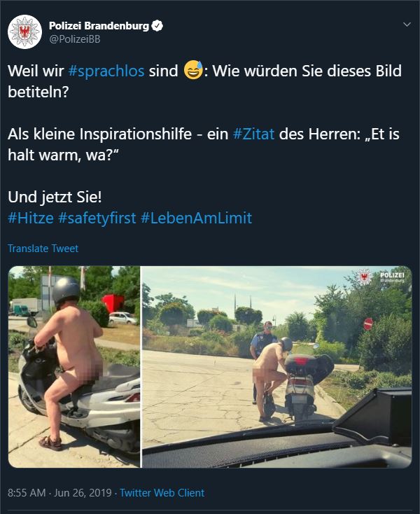Viewport: 420px width, 514px height.
Task: Open the right photo with police officer
Action: pos(276,367)
